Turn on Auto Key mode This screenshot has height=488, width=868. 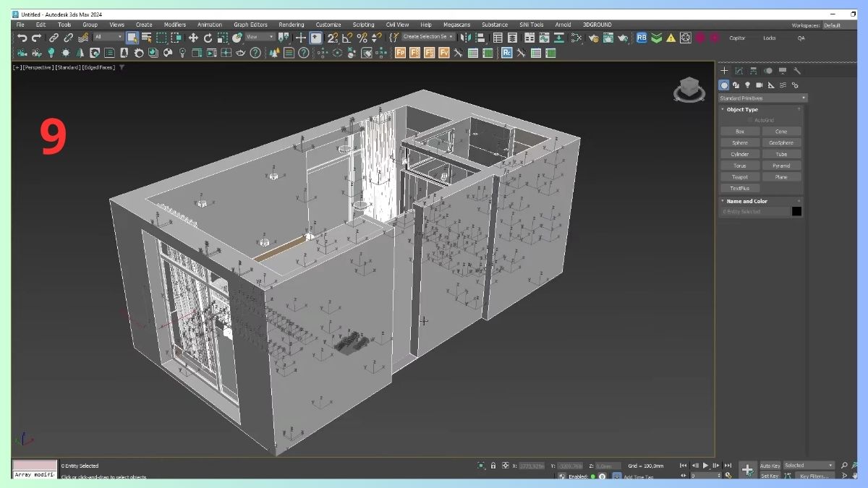(770, 466)
